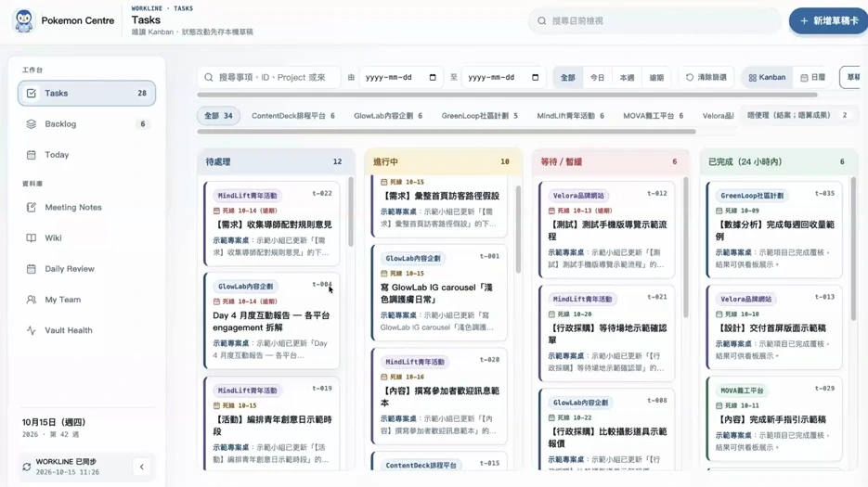Click the Meeting Notes edit icon

[32, 208]
